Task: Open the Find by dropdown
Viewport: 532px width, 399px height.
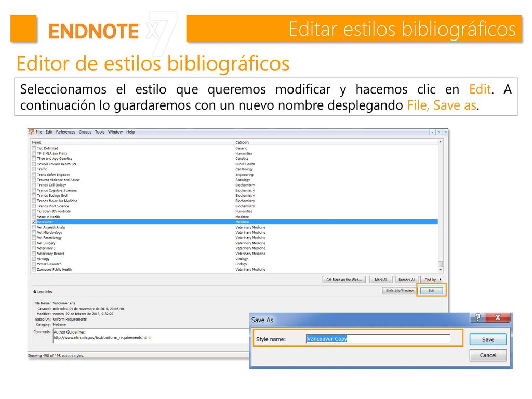Action: click(x=432, y=280)
